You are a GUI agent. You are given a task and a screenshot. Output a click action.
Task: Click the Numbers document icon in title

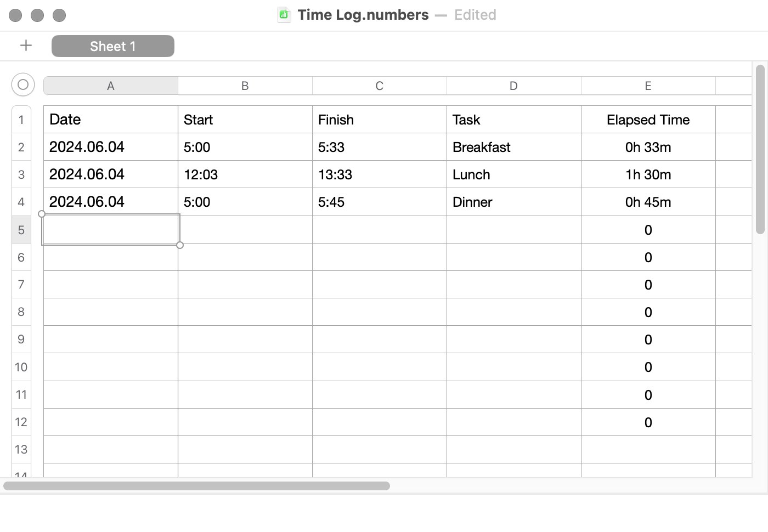(284, 15)
